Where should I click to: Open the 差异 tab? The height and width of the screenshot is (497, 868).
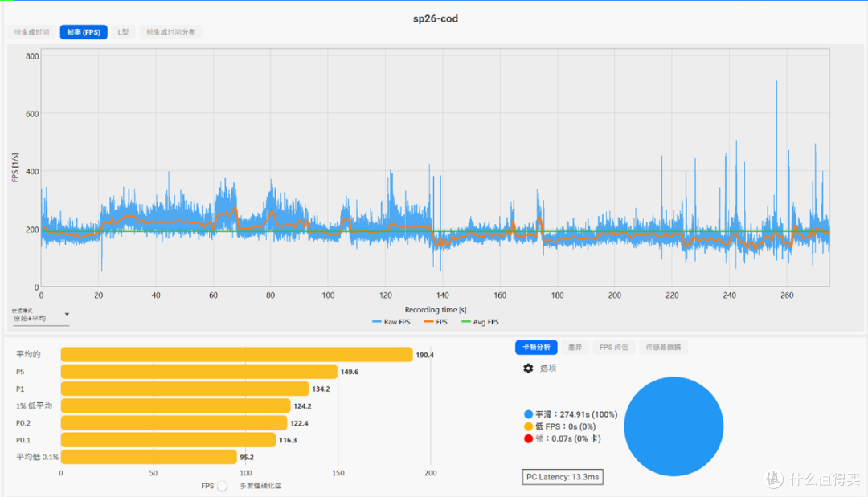coord(575,347)
